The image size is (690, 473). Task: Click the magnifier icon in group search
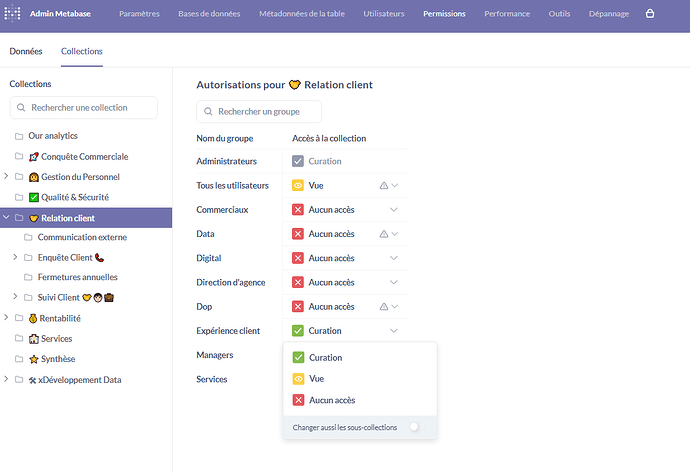pos(208,111)
